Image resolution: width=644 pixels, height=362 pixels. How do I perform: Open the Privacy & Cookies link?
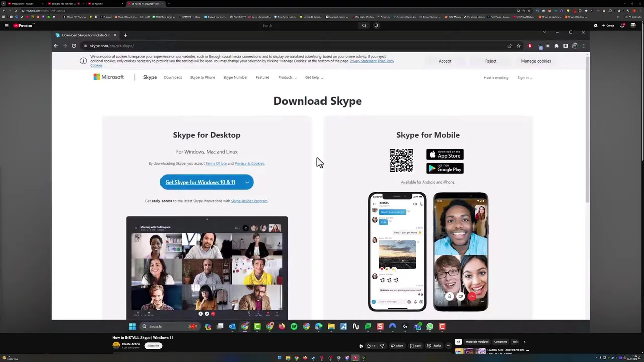click(249, 163)
